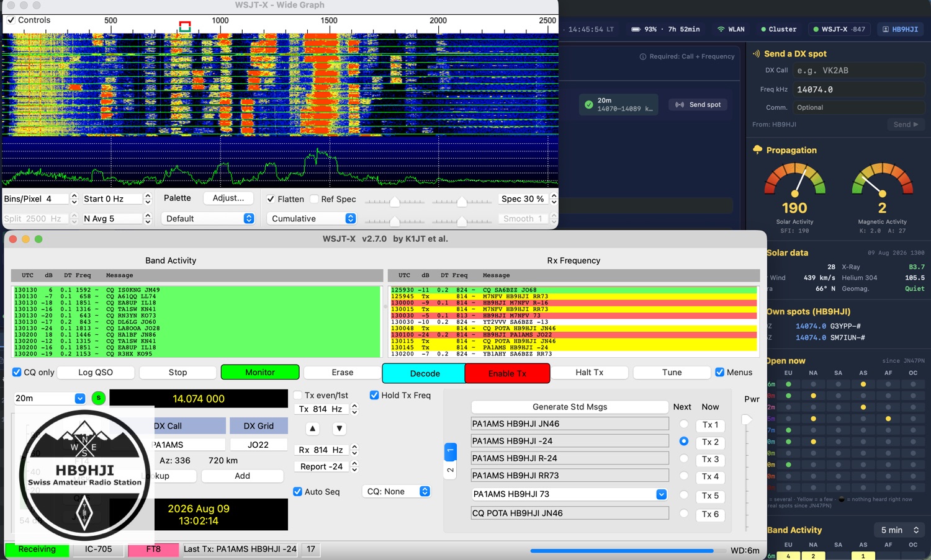This screenshot has width=931, height=560.
Task: Click the radio icon on Send spot
Action: (x=680, y=105)
